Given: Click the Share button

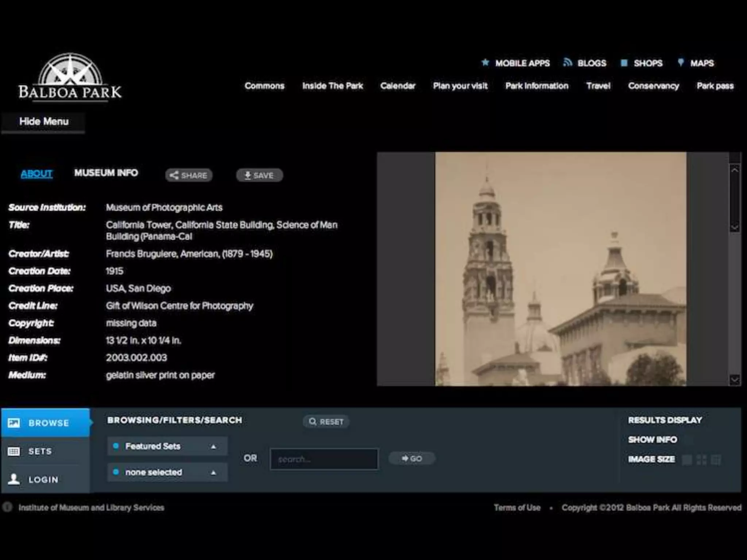Looking at the screenshot, I should pos(189,175).
